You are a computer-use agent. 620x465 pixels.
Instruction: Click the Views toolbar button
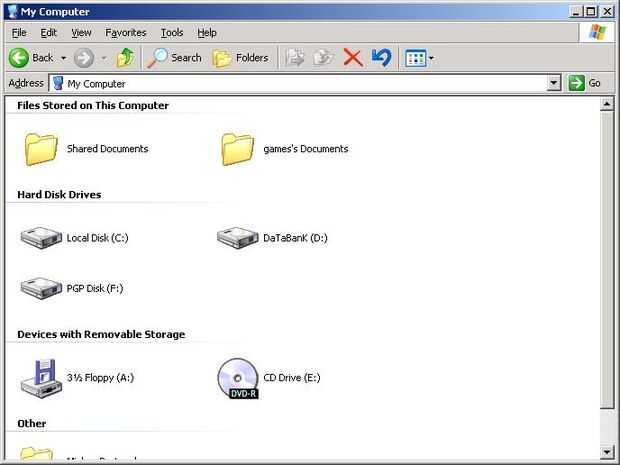pos(416,58)
